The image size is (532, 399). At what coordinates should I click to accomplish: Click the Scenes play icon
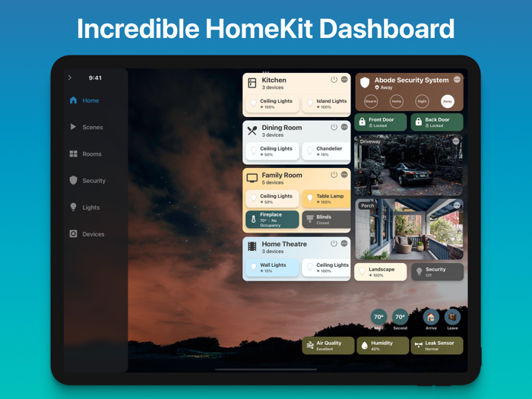73,127
